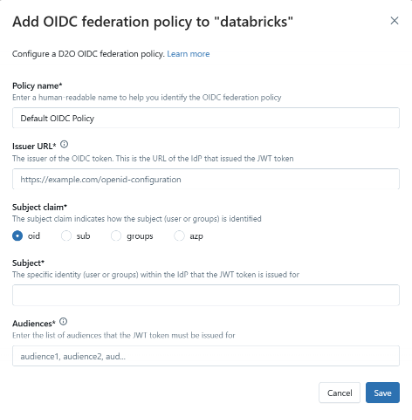Image resolution: width=412 pixels, height=420 pixels.
Task: Click the Issuer URL field label
Action: click(34, 146)
